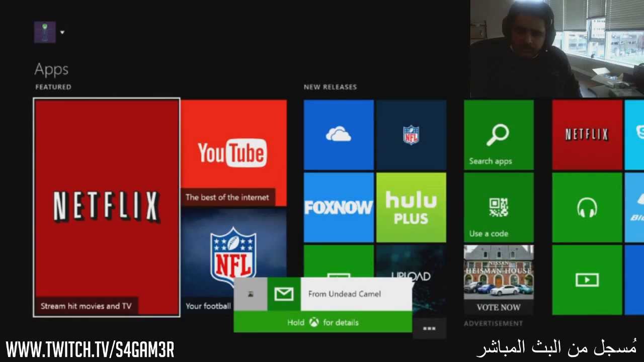Open the Hulu Plus tile

coord(411,207)
